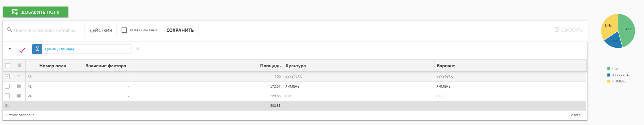
Task: Sort by the Площадь column header
Action: pos(270,66)
